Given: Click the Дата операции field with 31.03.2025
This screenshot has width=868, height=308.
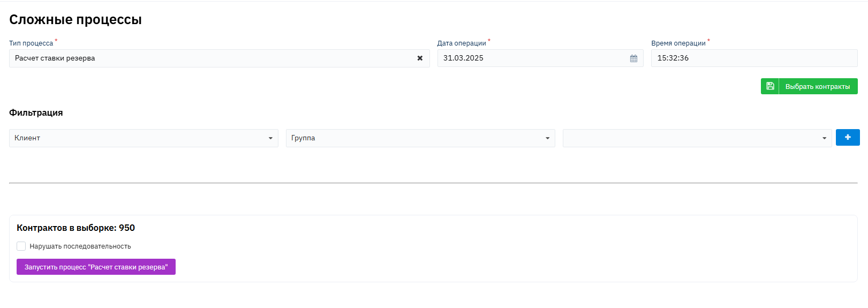Looking at the screenshot, I should pos(540,58).
